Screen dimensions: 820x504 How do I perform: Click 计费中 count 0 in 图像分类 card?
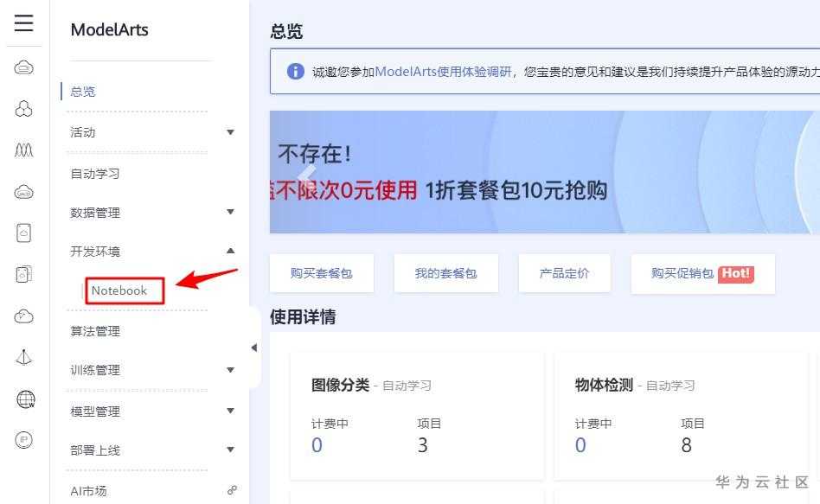[317, 445]
